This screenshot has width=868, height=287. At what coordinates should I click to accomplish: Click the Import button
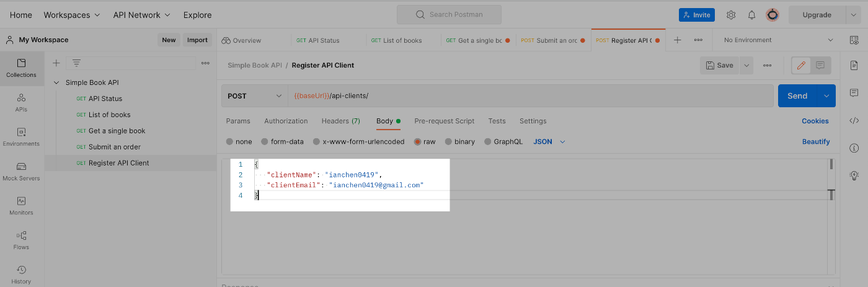[x=197, y=40]
